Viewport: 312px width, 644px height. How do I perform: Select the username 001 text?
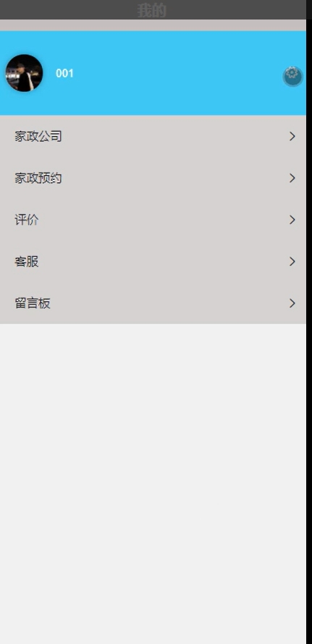point(64,74)
